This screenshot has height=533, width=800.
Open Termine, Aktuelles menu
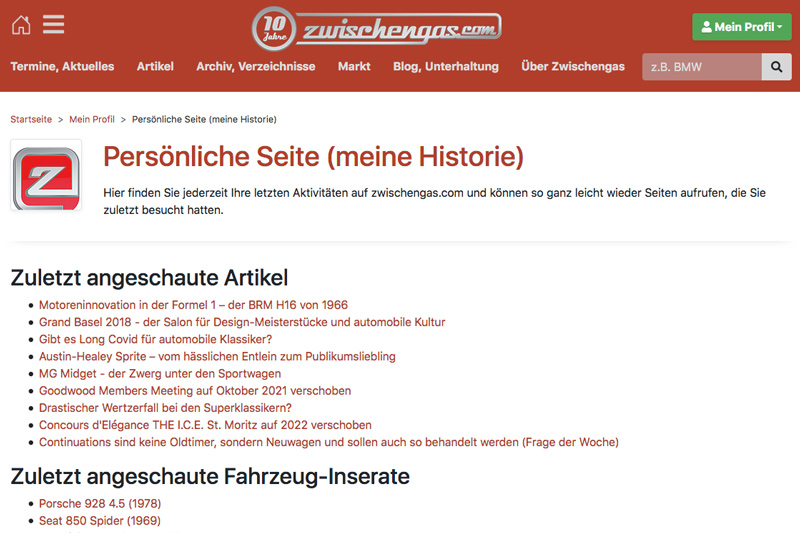62,67
